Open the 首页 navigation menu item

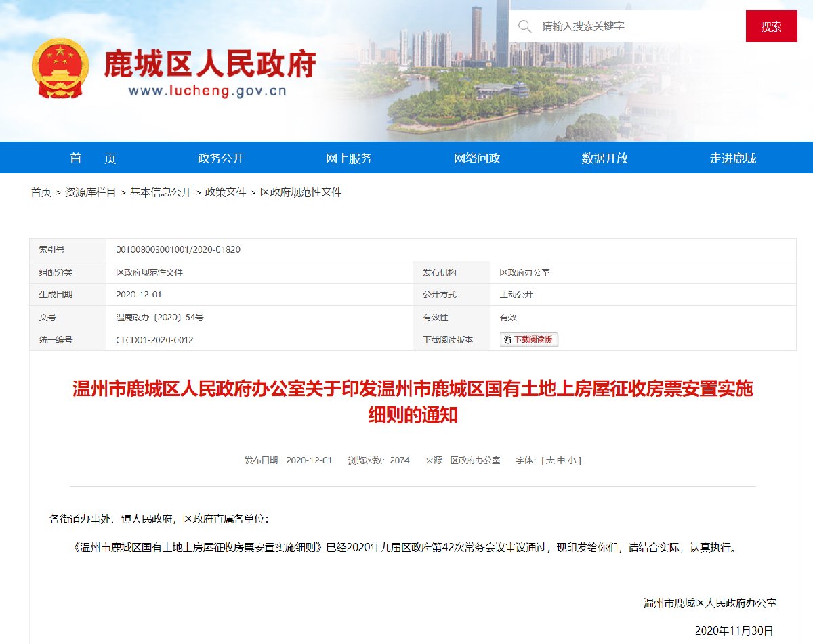(x=93, y=158)
